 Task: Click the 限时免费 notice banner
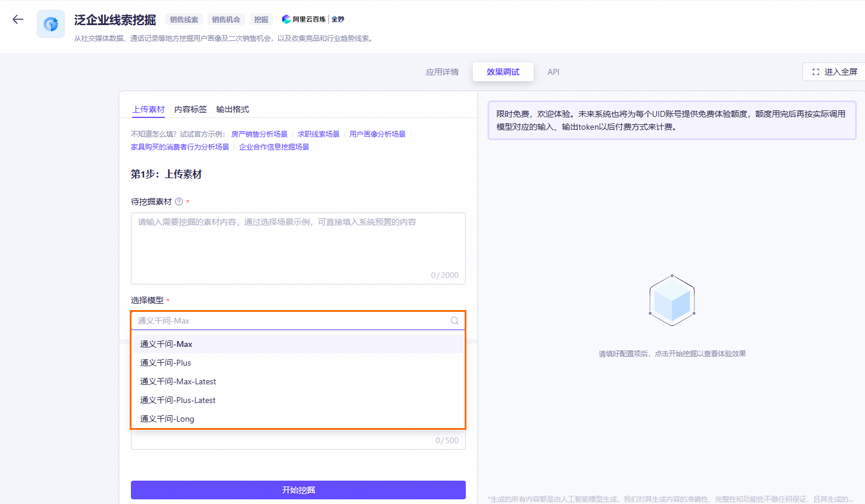672,120
